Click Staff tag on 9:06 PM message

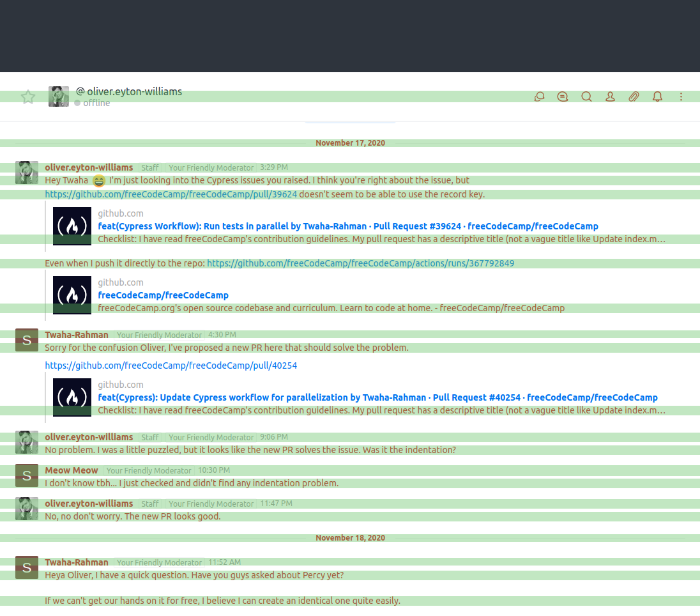click(150, 438)
